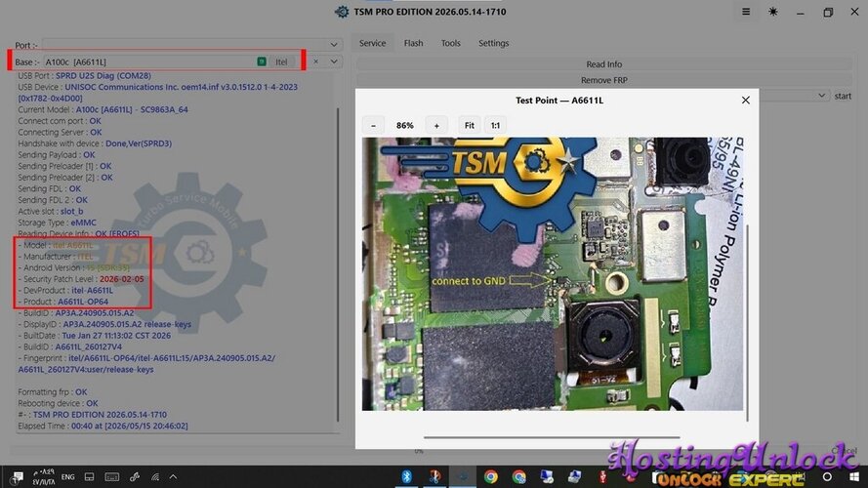Expand the Base model dropdown arrow
Screen dimensions: 868x488
pos(334,61)
